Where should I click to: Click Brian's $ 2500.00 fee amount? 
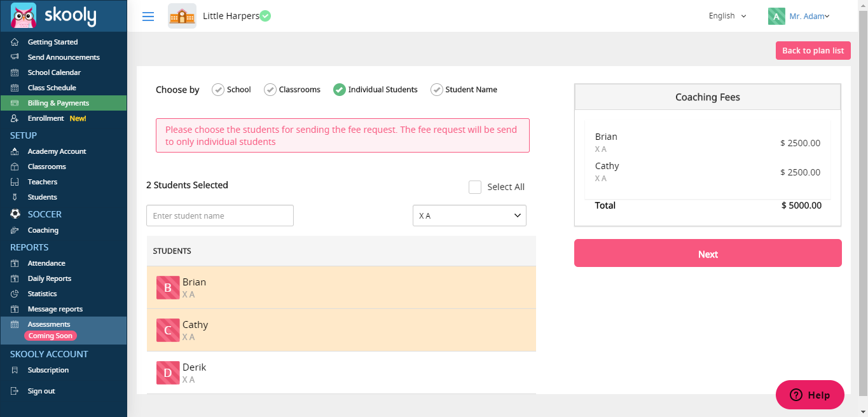pyautogui.click(x=801, y=143)
